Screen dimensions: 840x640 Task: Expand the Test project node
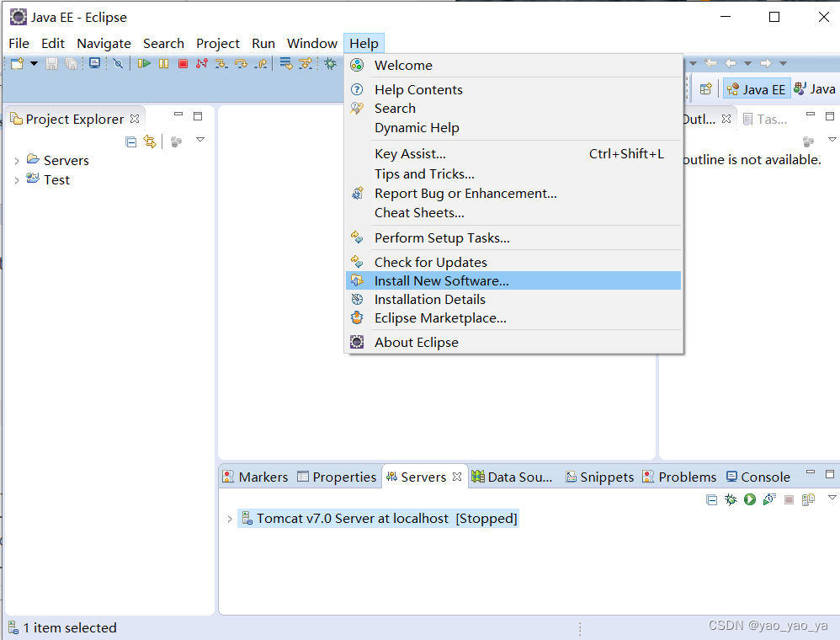[x=17, y=180]
